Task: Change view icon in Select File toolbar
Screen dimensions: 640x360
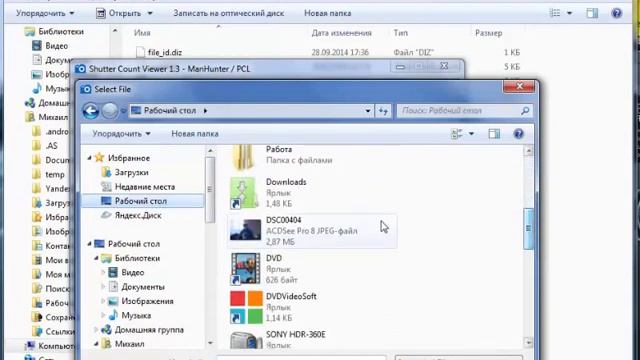Action: click(457, 134)
